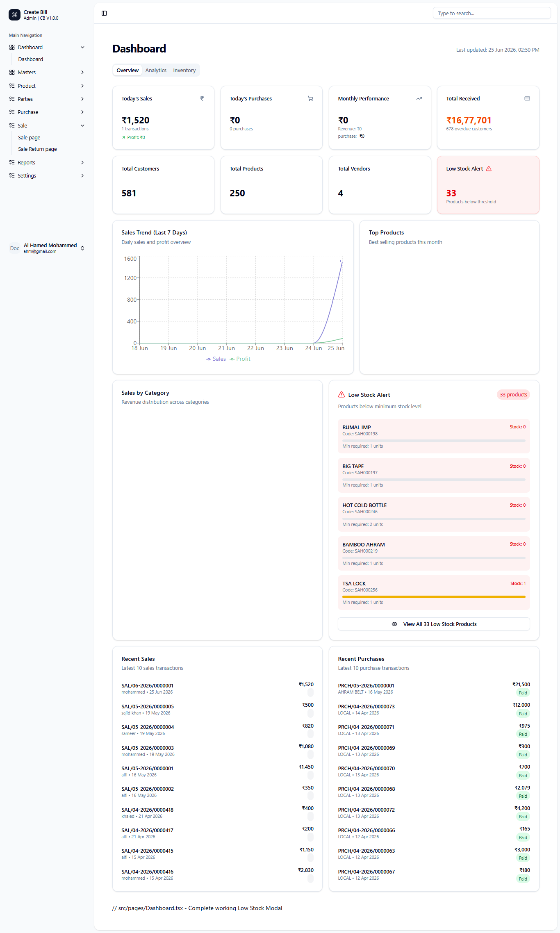Collapse the Sale sidebar section
Viewport: 560px width, 933px height.
pyautogui.click(x=82, y=125)
